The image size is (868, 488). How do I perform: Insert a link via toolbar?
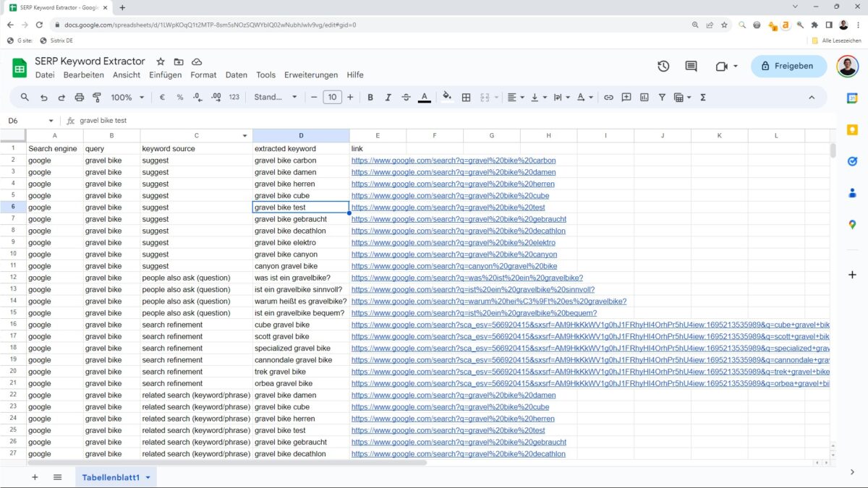point(608,97)
